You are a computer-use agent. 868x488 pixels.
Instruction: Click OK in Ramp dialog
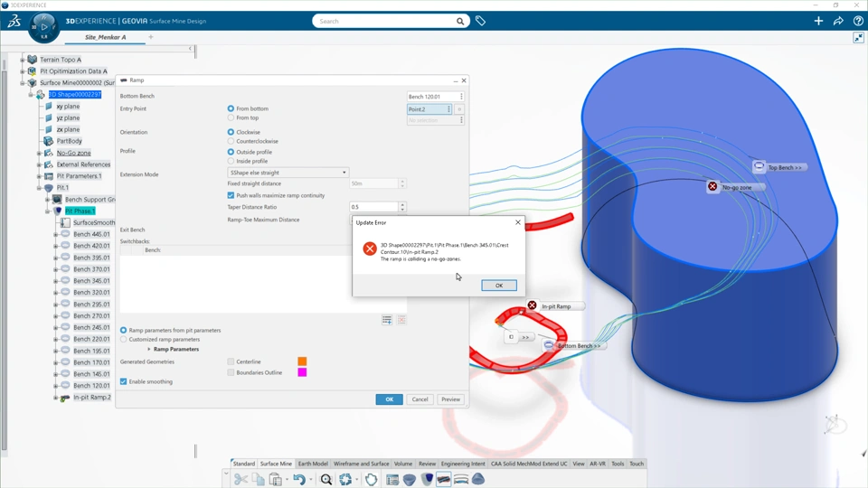(x=389, y=399)
